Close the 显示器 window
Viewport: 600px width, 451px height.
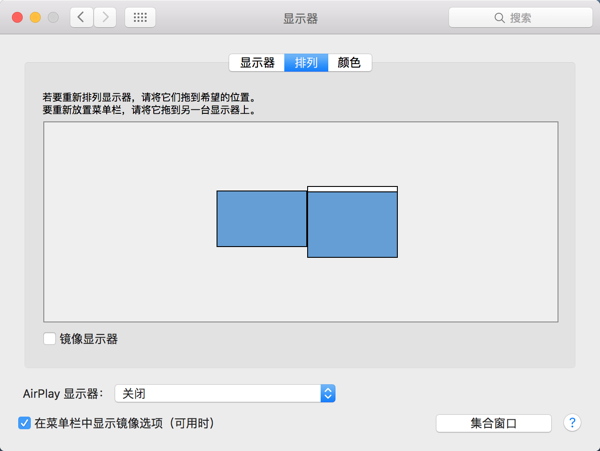tap(17, 18)
